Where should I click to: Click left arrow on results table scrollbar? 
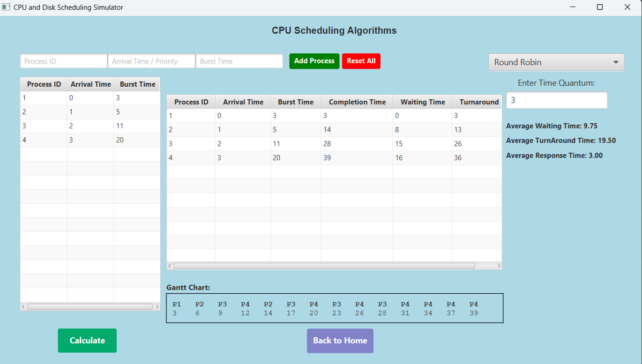coord(170,266)
